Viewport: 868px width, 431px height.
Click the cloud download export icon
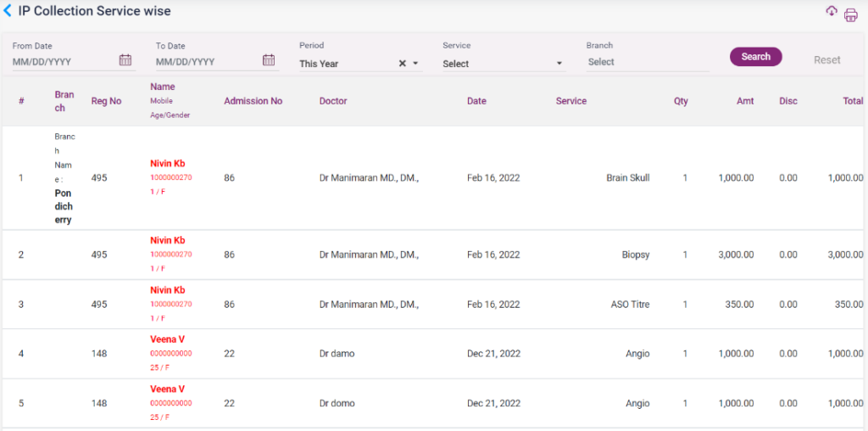pyautogui.click(x=832, y=11)
